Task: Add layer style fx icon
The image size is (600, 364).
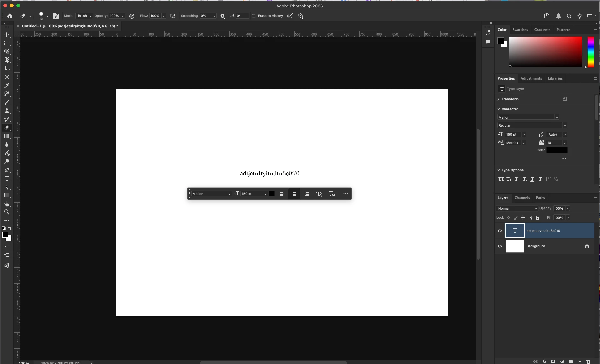Action: 544,361
